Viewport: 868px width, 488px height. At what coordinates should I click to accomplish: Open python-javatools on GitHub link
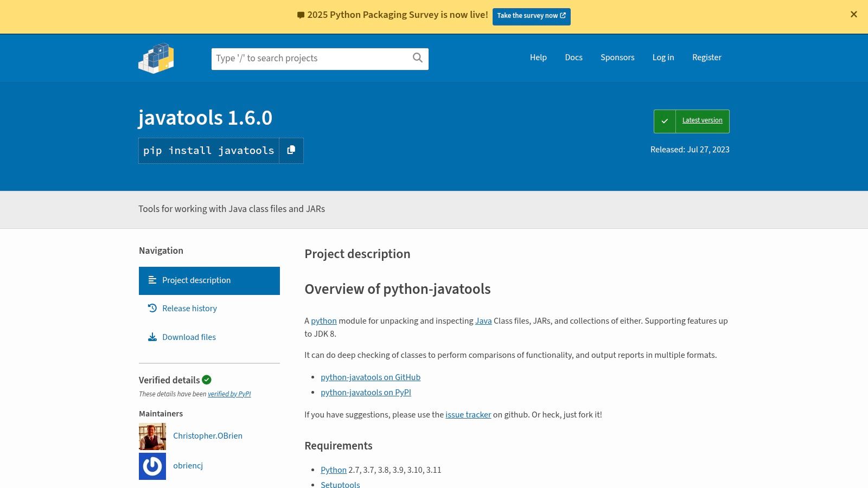[x=371, y=377]
